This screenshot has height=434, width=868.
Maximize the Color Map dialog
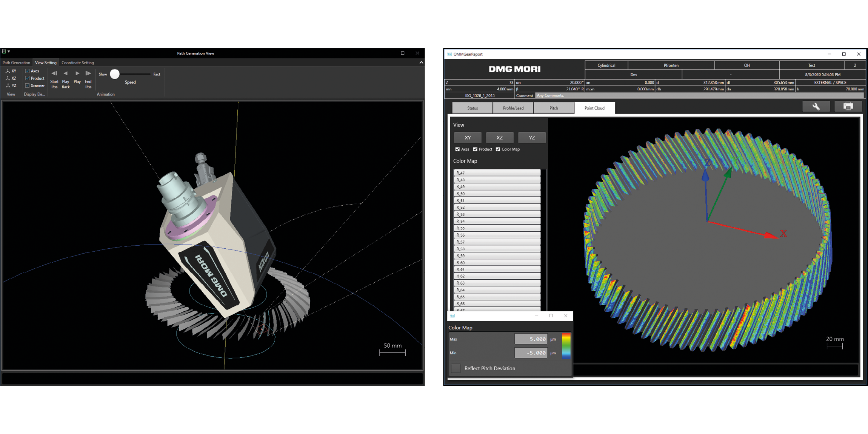pyautogui.click(x=551, y=315)
